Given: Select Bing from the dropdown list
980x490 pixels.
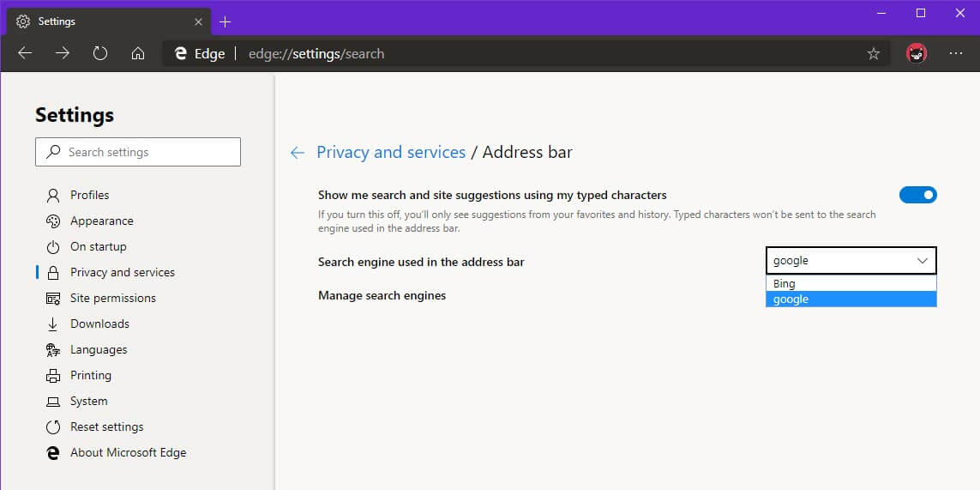Looking at the screenshot, I should 851,283.
